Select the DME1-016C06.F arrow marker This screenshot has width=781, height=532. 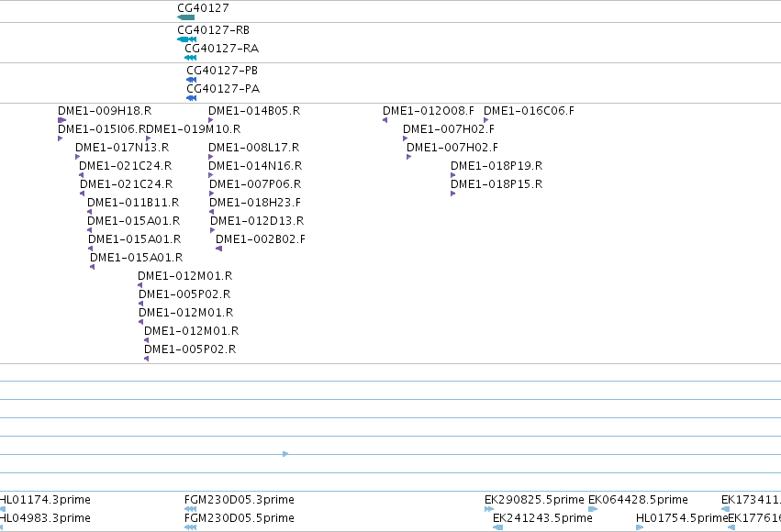click(x=486, y=120)
